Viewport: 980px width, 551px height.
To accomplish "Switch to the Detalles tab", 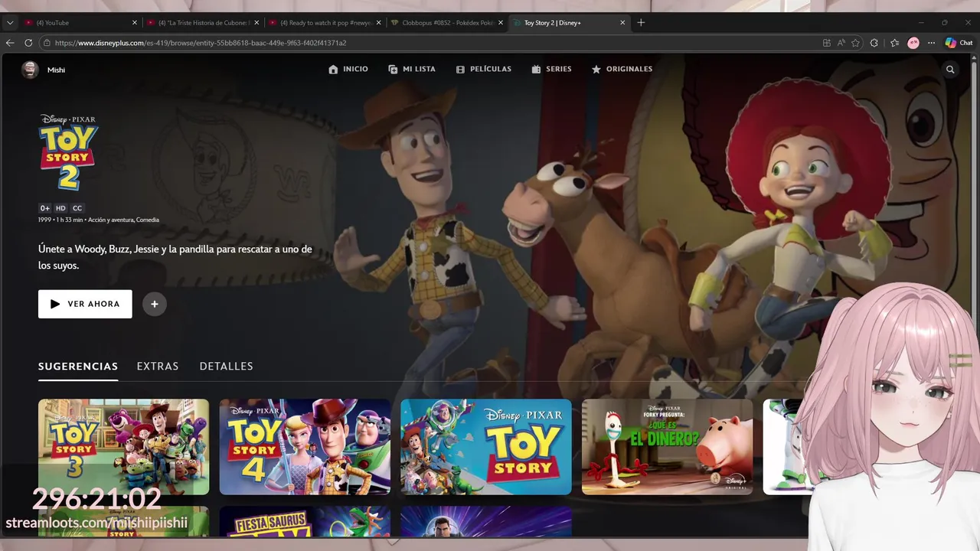I will 226,367.
